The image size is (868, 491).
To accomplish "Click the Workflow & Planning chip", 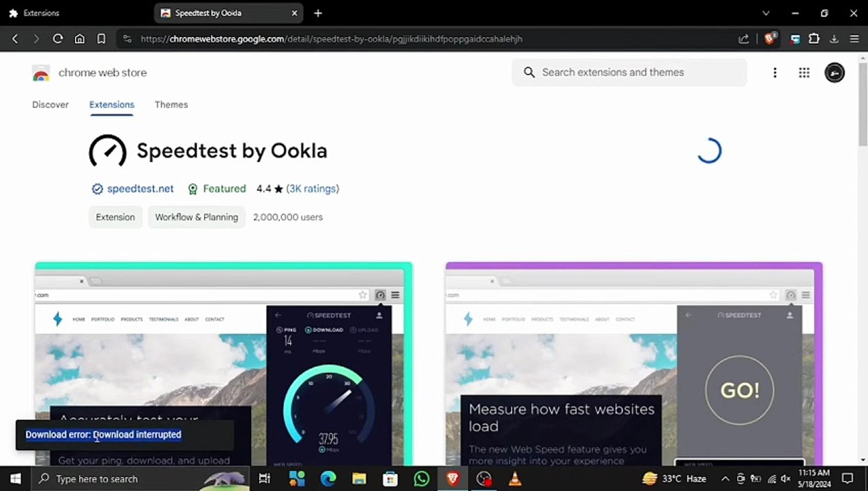I will [197, 217].
